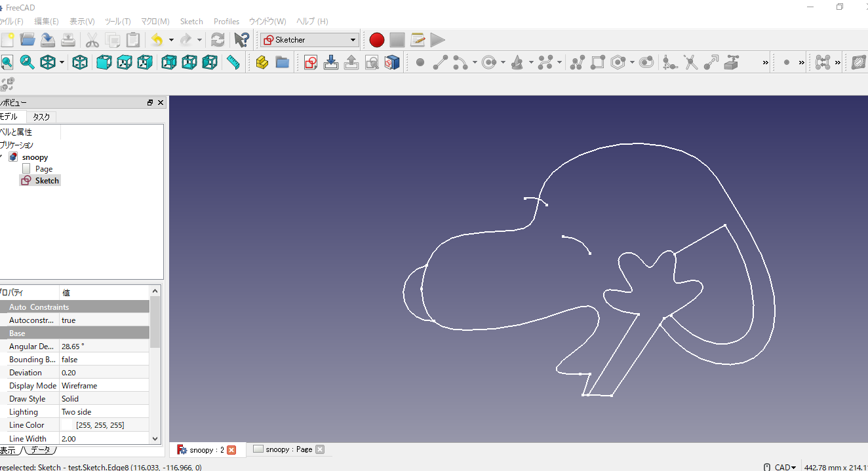Select the create line tool
This screenshot has width=868, height=471.
[x=441, y=62]
